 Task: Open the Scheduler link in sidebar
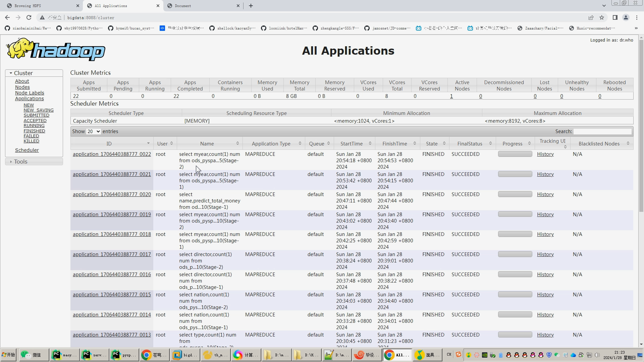coord(27,150)
